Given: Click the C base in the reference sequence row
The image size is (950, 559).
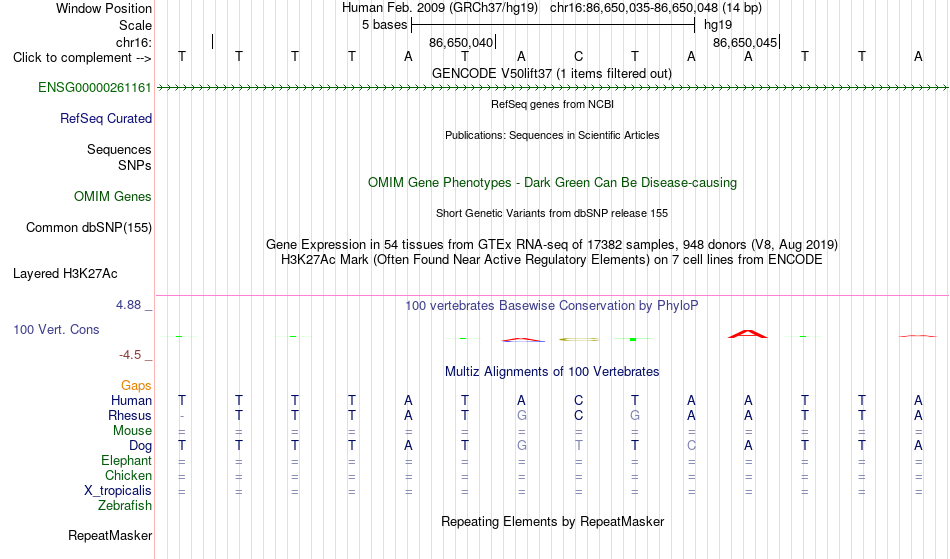Looking at the screenshot, I should click(579, 57).
